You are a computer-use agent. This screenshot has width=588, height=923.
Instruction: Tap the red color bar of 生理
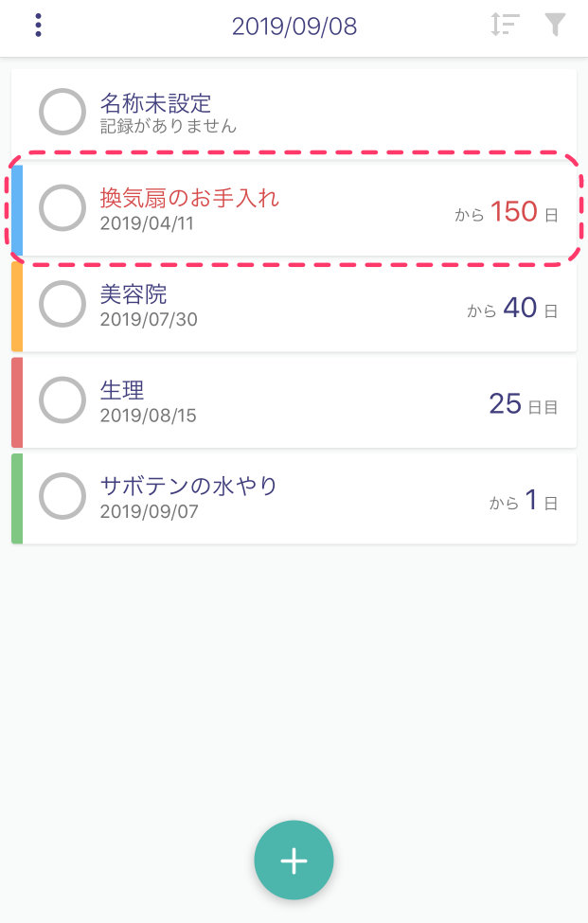(17, 402)
